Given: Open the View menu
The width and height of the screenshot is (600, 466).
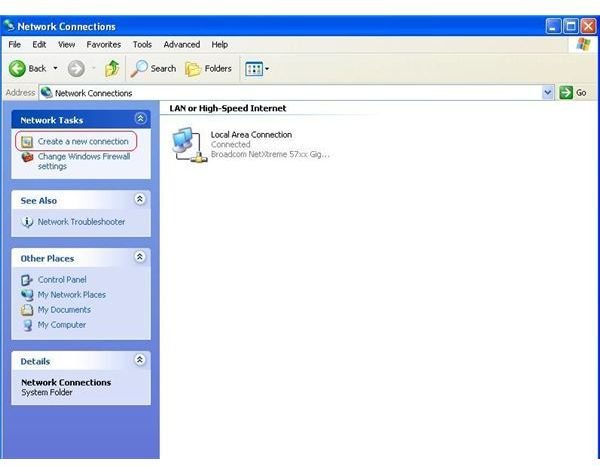Looking at the screenshot, I should [67, 45].
